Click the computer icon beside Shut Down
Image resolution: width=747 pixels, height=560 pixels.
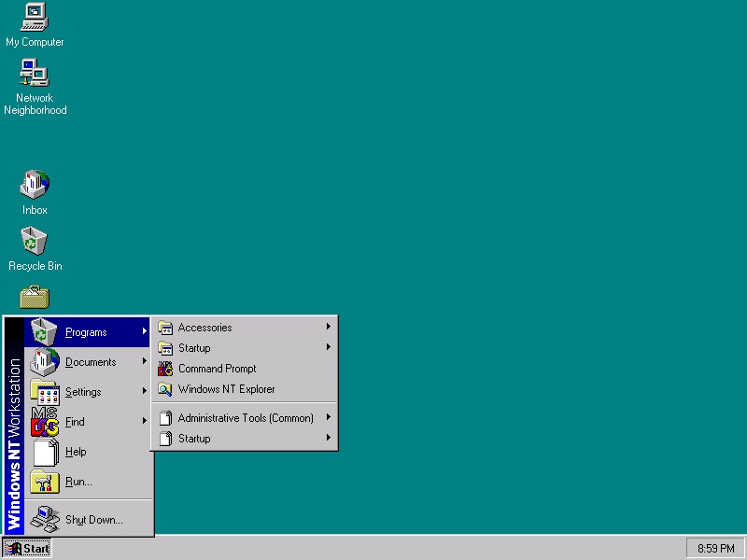45,518
